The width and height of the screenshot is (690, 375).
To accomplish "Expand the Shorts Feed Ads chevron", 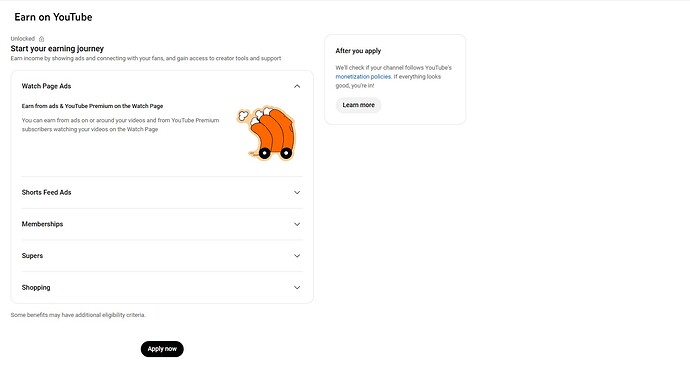I will (x=297, y=192).
